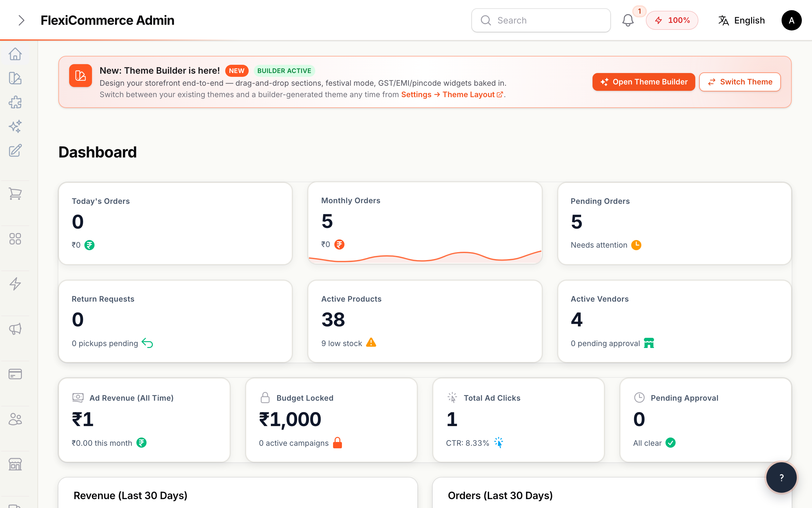
Task: Click the orange rupee icon in Monthly Orders
Action: [x=339, y=244]
